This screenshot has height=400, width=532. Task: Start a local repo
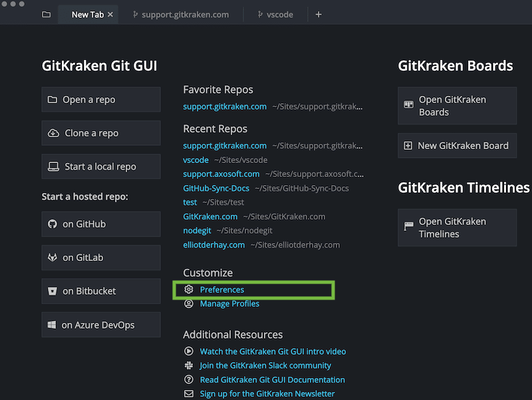[x=101, y=166]
